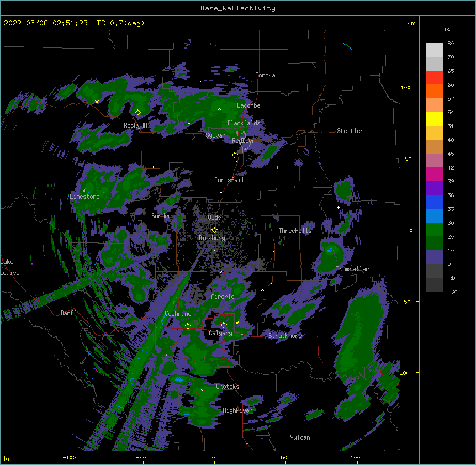
Task: Click the Sylvan label on map
Action: point(215,135)
